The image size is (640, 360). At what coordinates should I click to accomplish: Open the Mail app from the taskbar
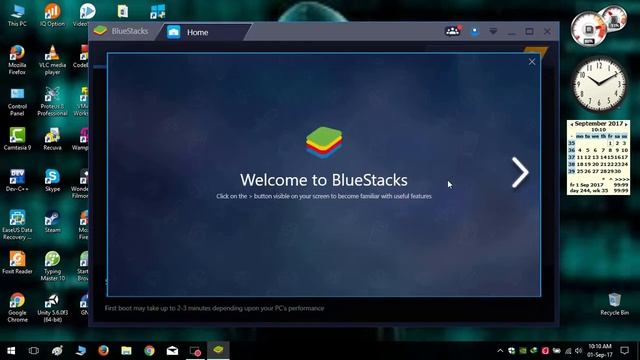pos(172,351)
